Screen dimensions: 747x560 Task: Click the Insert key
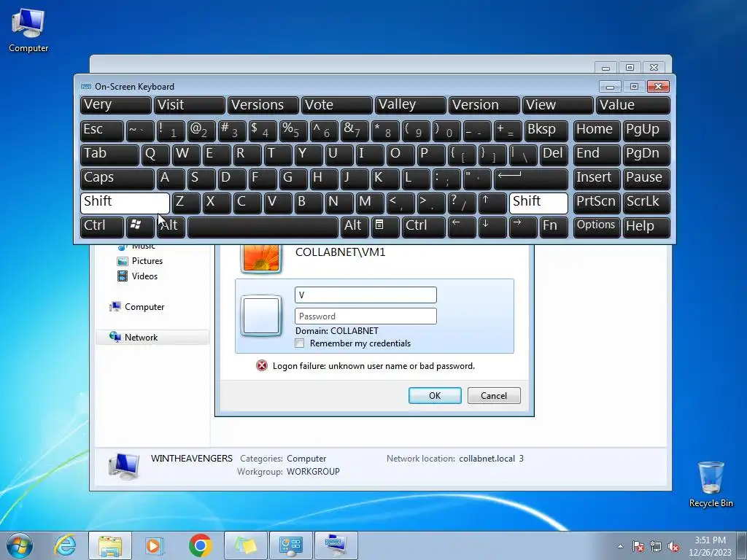click(597, 178)
